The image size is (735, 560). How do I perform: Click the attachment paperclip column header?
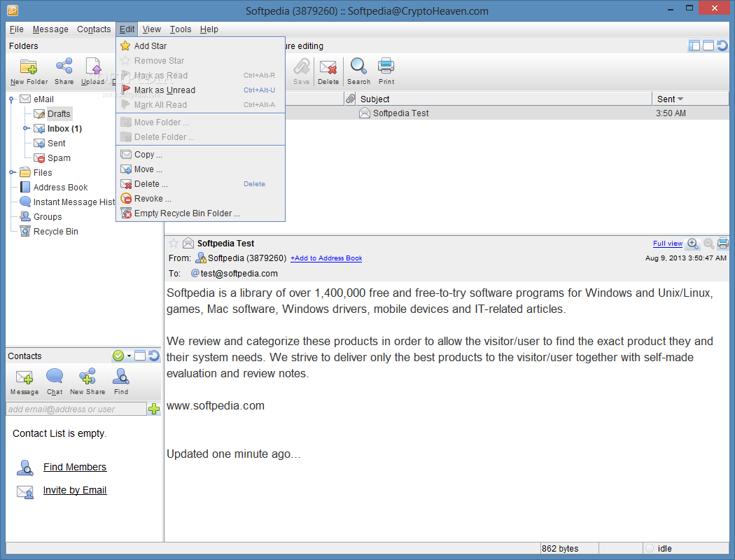350,99
